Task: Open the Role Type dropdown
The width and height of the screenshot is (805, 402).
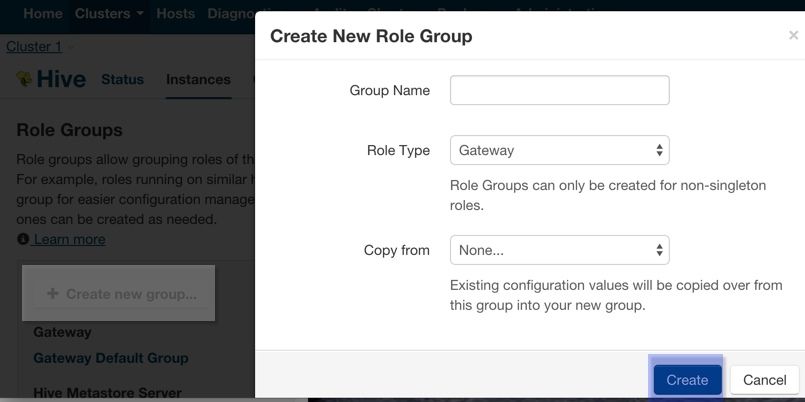Action: [559, 150]
